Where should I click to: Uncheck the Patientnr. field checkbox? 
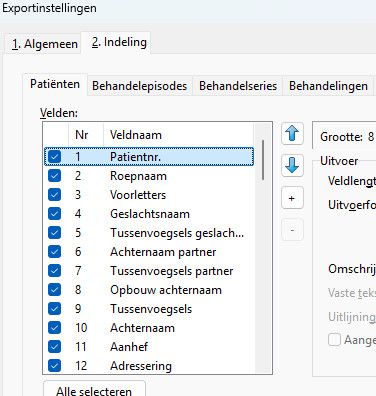coord(54,157)
